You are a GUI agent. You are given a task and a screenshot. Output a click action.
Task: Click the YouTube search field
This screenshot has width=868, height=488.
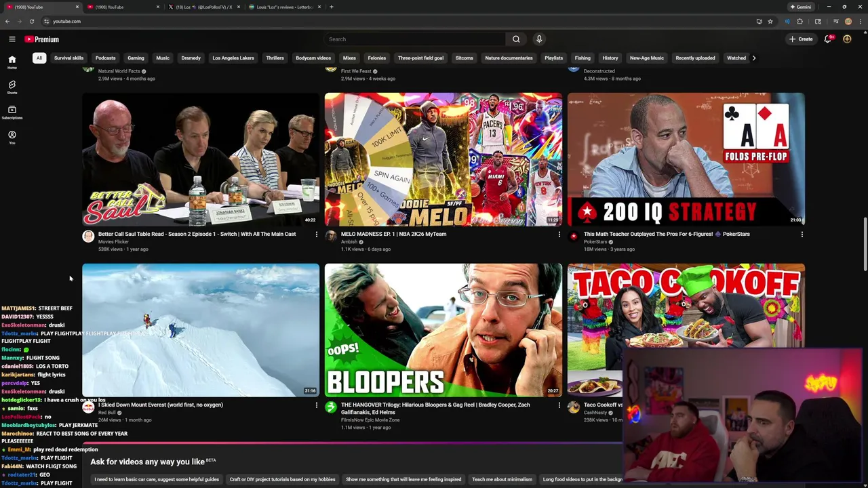[x=414, y=39]
